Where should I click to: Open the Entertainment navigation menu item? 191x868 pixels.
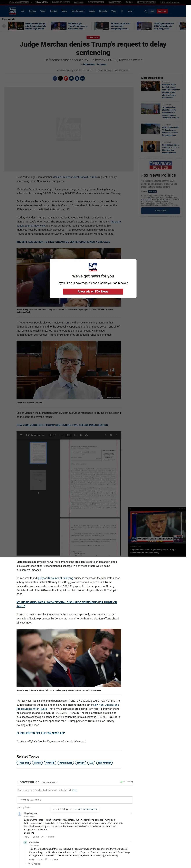click(x=78, y=11)
